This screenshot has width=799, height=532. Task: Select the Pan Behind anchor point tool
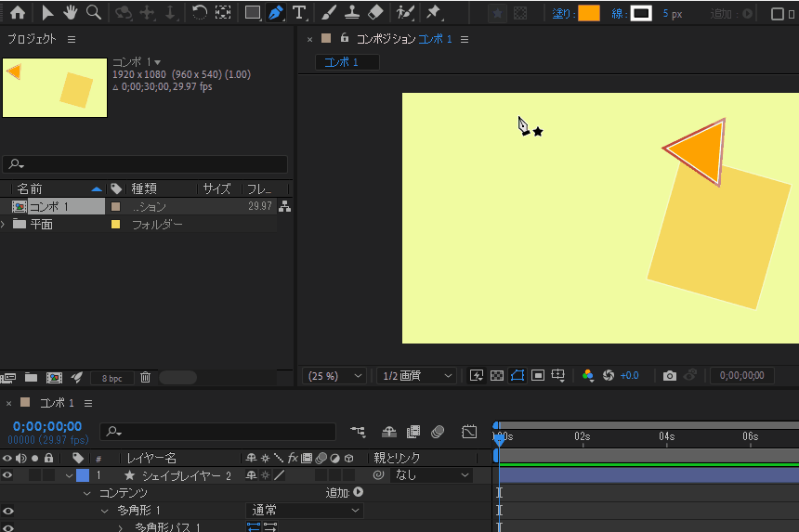tap(223, 13)
